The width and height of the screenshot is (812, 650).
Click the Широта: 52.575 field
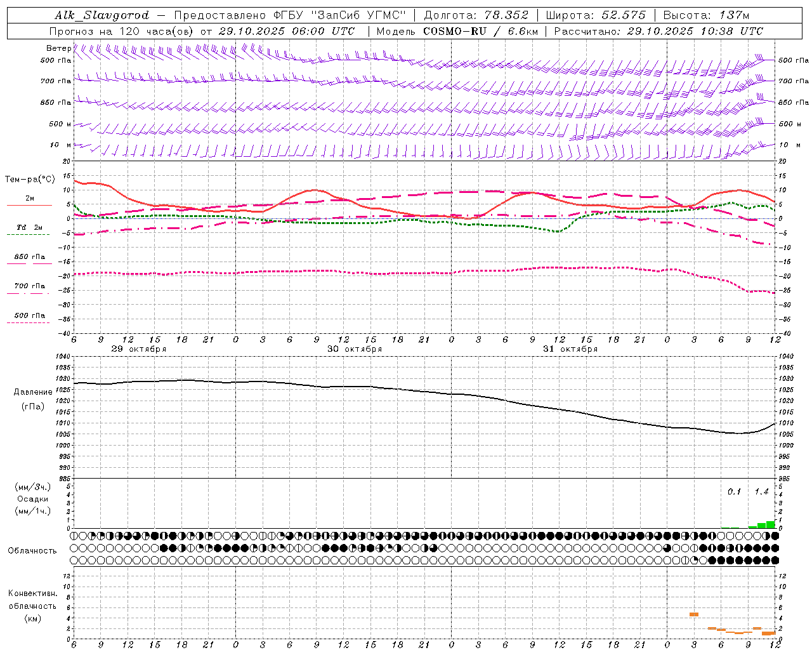596,15
